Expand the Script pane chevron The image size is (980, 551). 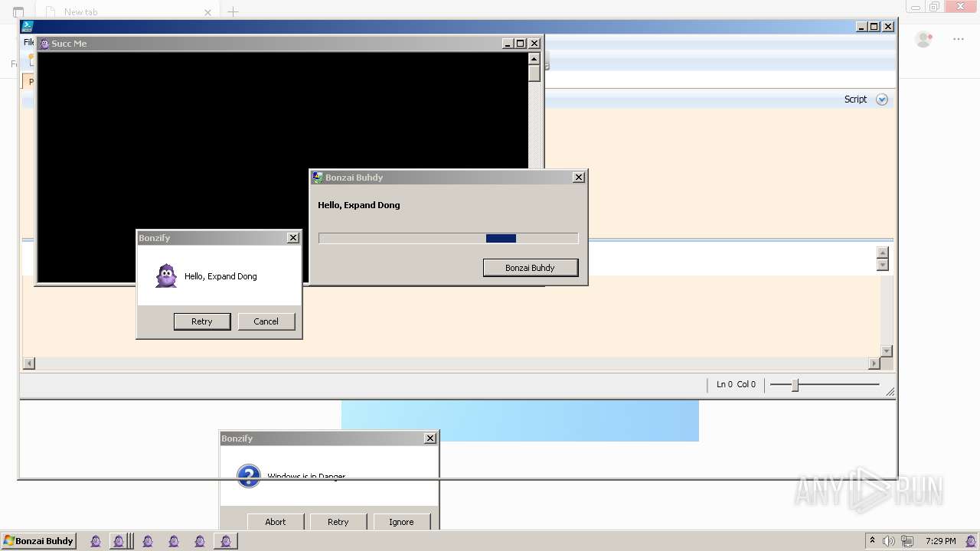click(x=882, y=99)
